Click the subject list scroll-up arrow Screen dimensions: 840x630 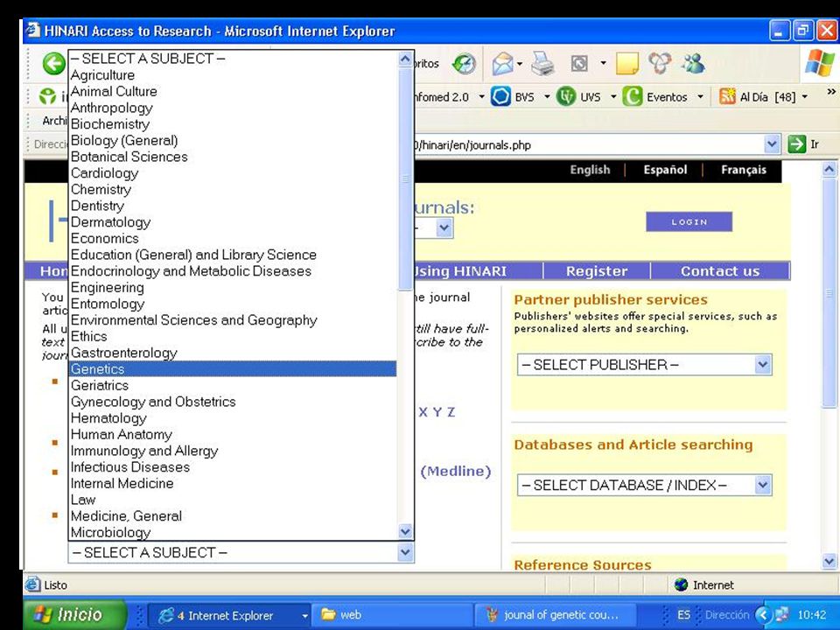[405, 59]
